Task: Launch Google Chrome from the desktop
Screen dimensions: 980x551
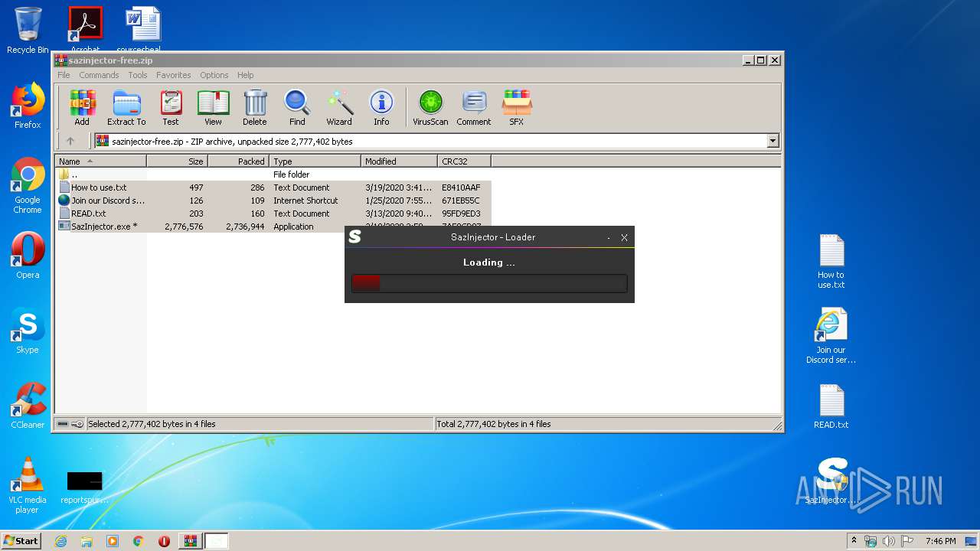Action: (x=28, y=185)
